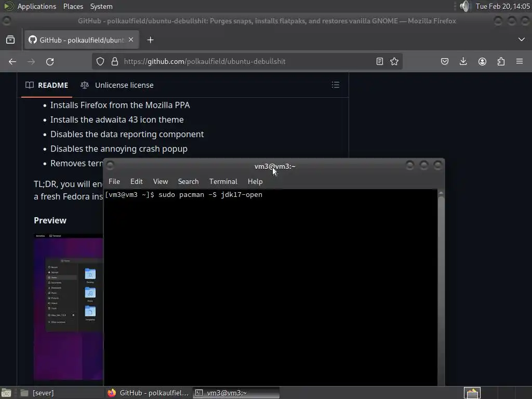The width and height of the screenshot is (532, 399).
Task: Click the terminal scrollbar up arrow
Action: [x=441, y=193]
